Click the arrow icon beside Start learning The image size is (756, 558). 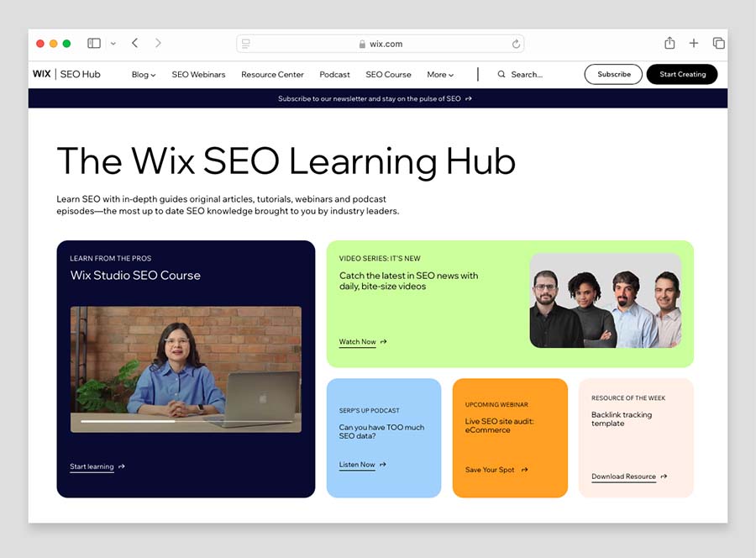(x=122, y=466)
